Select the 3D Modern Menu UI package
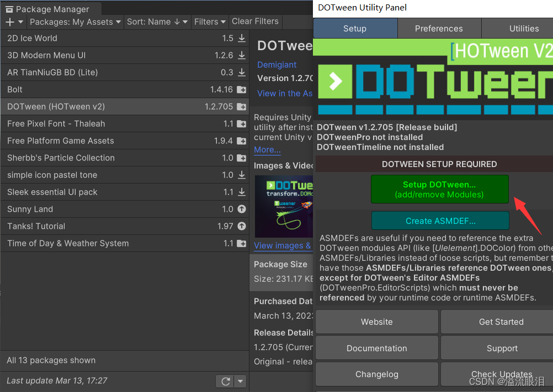Image resolution: width=553 pixels, height=392 pixels. coord(125,55)
